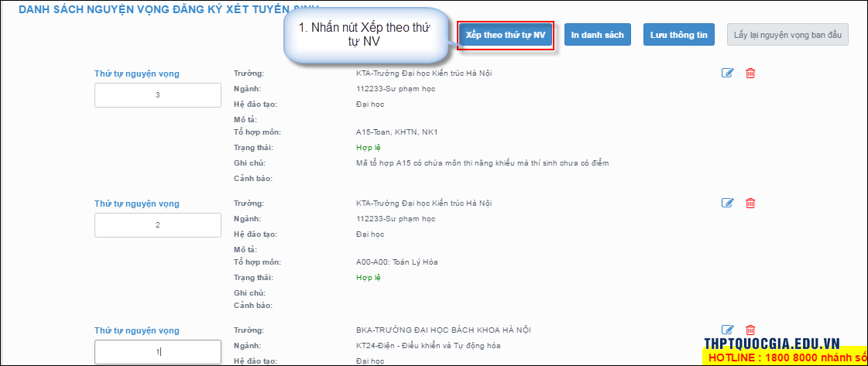Select the note about Mã tổ hợp A15
The height and width of the screenshot is (366, 868).
coord(482,163)
